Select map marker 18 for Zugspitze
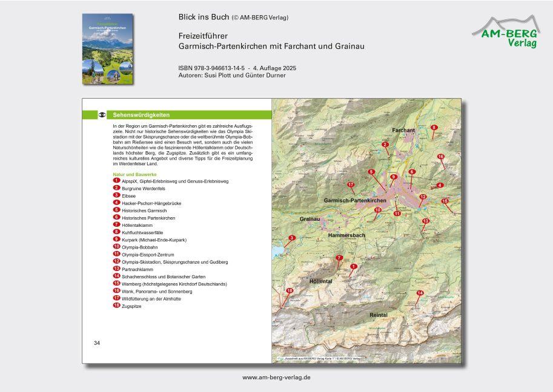Image resolution: width=553 pixels, height=392 pixels. pyautogui.click(x=290, y=291)
